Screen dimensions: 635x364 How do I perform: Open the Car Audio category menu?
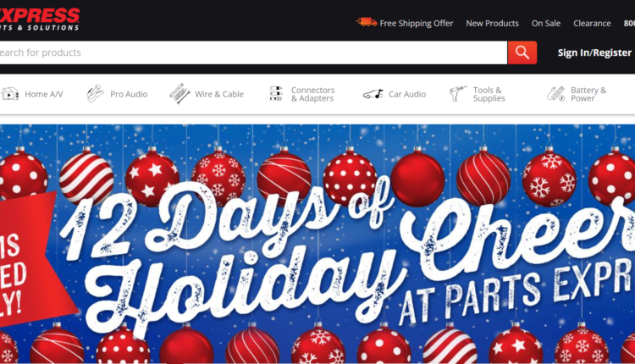tap(407, 94)
